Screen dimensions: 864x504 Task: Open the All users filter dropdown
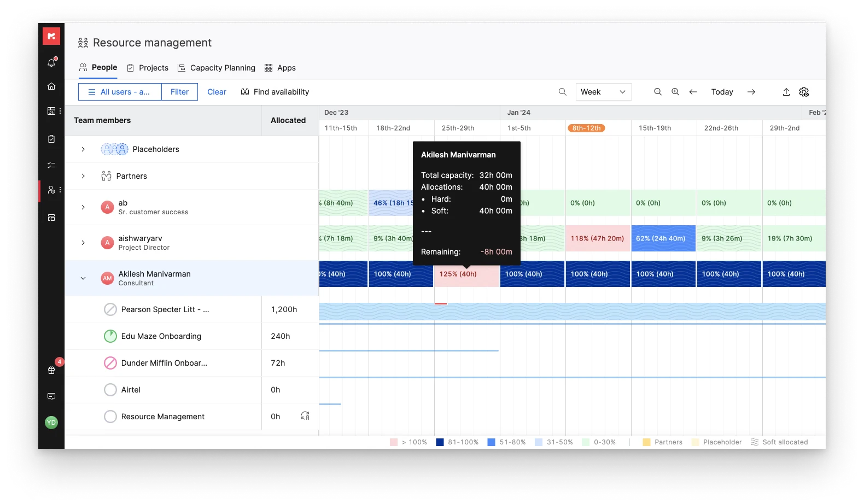[120, 92]
